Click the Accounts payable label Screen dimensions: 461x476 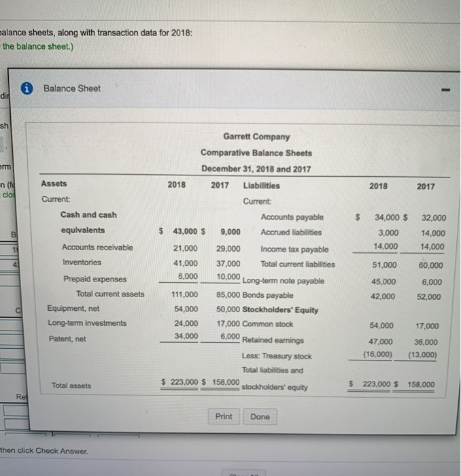pyautogui.click(x=292, y=217)
